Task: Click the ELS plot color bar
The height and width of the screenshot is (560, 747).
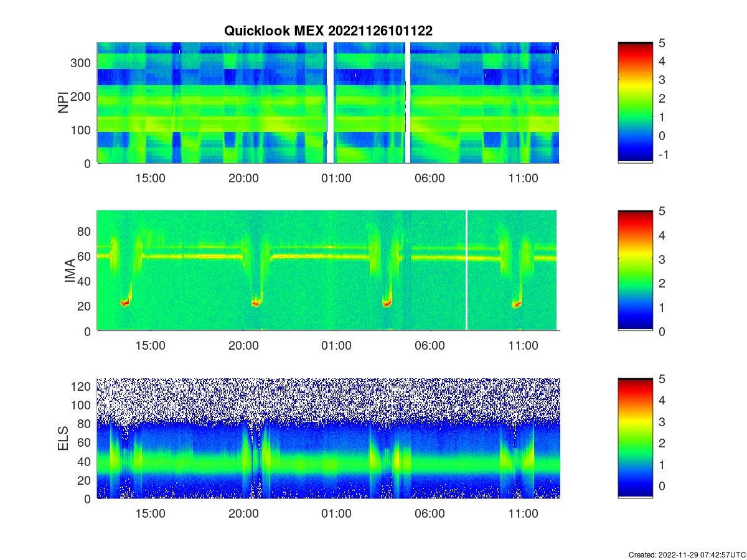Action: click(x=635, y=438)
